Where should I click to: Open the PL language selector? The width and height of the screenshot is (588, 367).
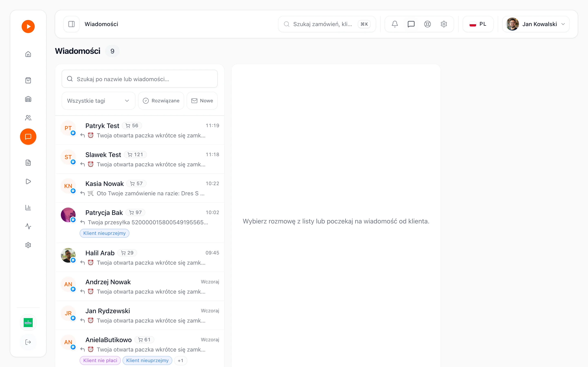point(478,24)
